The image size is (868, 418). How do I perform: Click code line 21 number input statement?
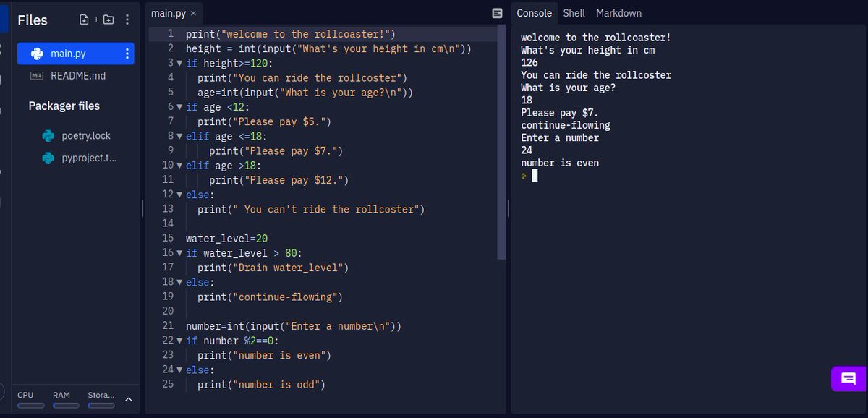[294, 326]
